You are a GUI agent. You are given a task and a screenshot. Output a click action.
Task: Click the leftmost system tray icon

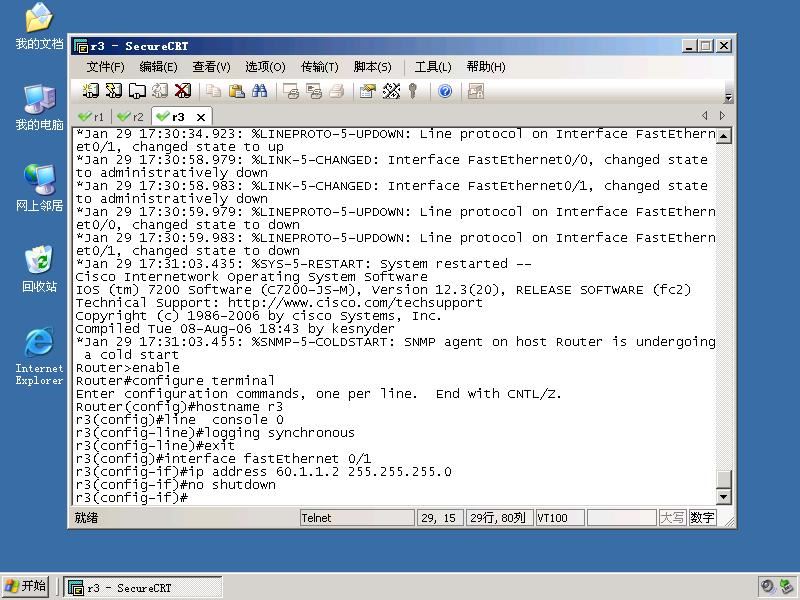click(767, 586)
